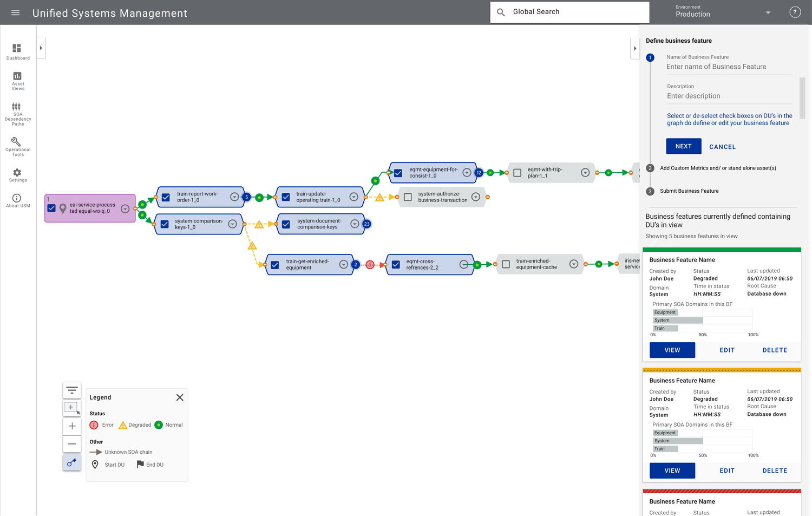Image resolution: width=812 pixels, height=516 pixels.
Task: Open Asset Views in the sidebar
Action: [18, 81]
